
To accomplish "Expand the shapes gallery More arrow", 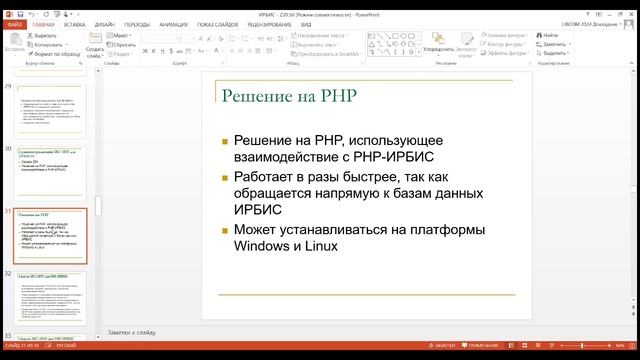I will click(419, 52).
